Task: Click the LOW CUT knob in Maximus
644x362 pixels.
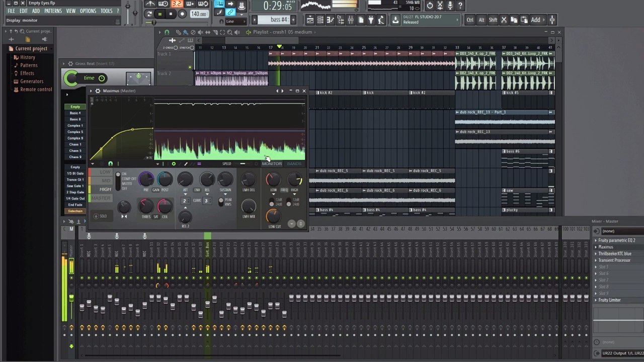Action: 273,215
